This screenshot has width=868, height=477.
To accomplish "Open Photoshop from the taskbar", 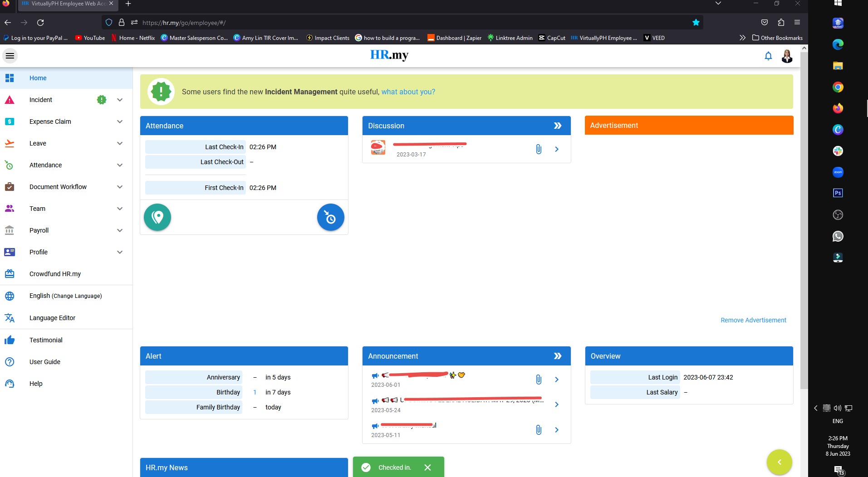I will (x=838, y=193).
